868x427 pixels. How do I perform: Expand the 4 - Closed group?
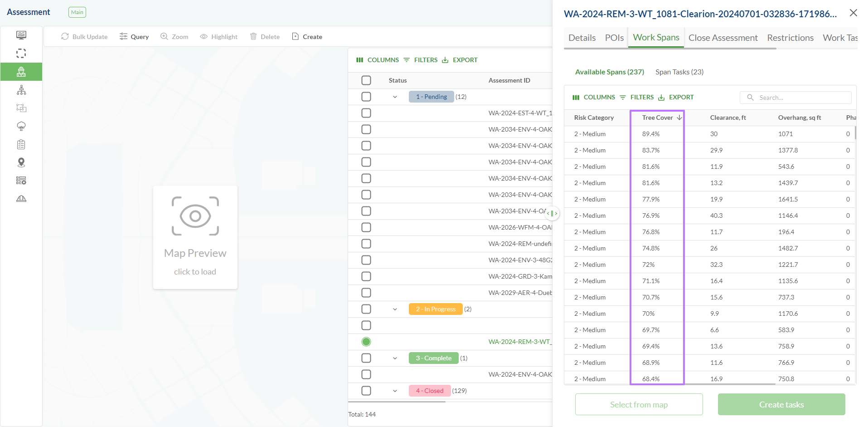(x=395, y=391)
